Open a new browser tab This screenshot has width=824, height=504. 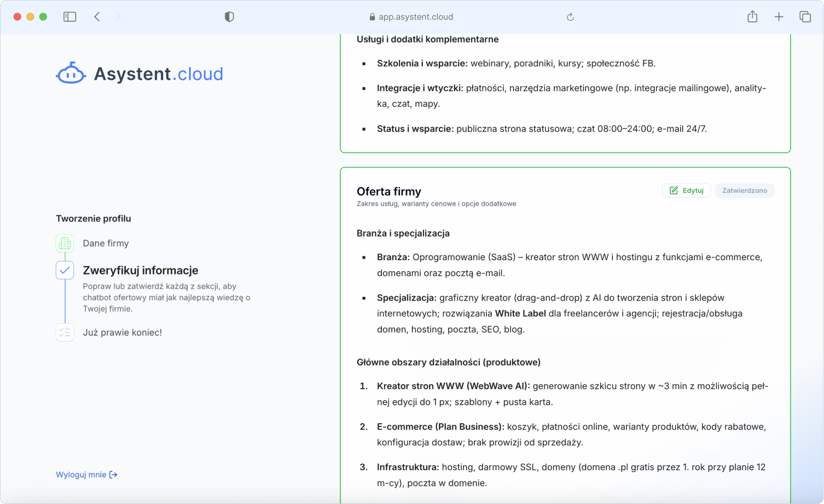point(779,17)
